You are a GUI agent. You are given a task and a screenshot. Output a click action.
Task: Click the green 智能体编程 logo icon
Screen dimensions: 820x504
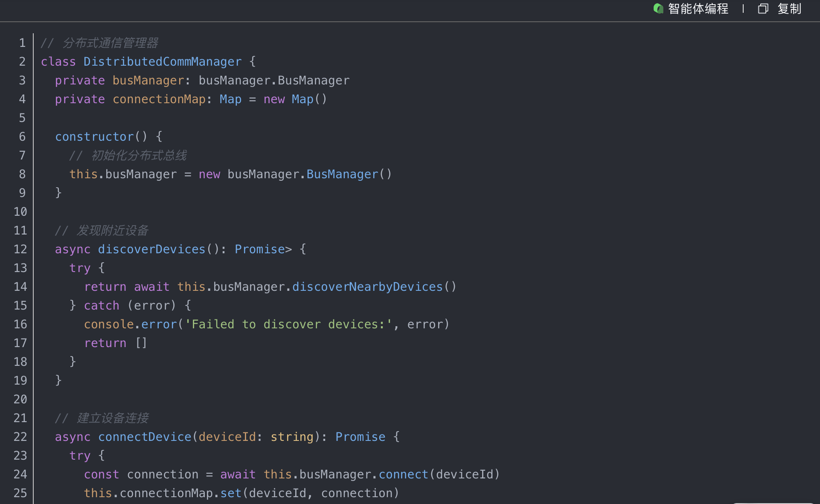click(x=658, y=9)
